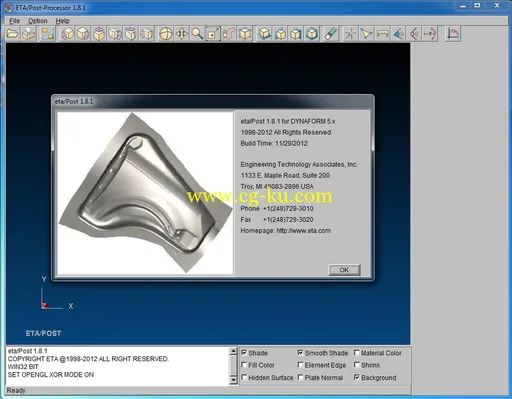Click the identify node star icon

click(x=350, y=34)
